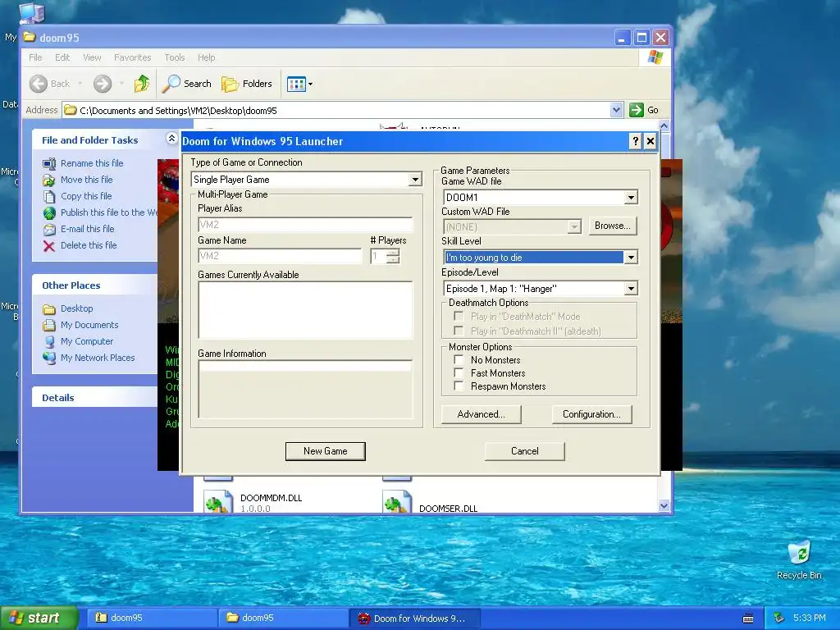Click the Other Places panel header
The width and height of the screenshot is (840, 630).
click(95, 285)
